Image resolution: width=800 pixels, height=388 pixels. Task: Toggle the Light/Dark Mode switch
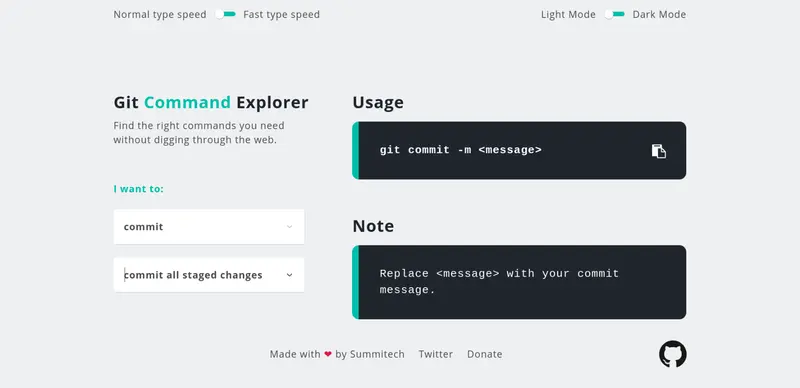click(614, 14)
